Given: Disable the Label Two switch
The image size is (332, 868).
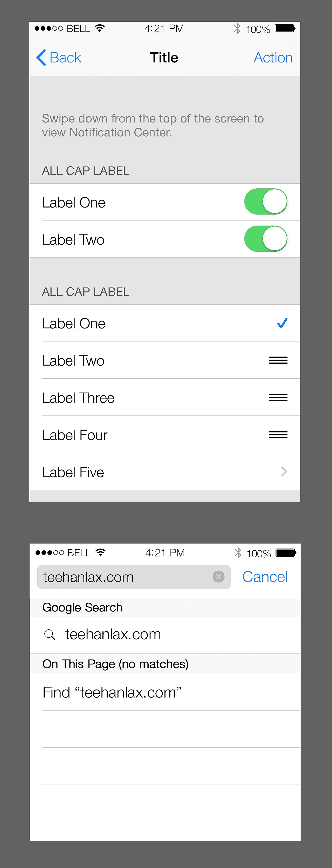Looking at the screenshot, I should point(266,239).
